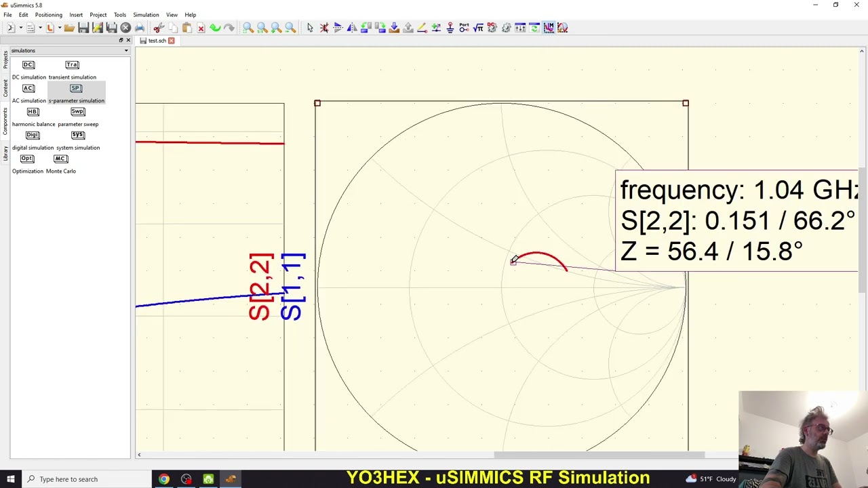
Task: Close the test.sch tab
Action: (172, 41)
